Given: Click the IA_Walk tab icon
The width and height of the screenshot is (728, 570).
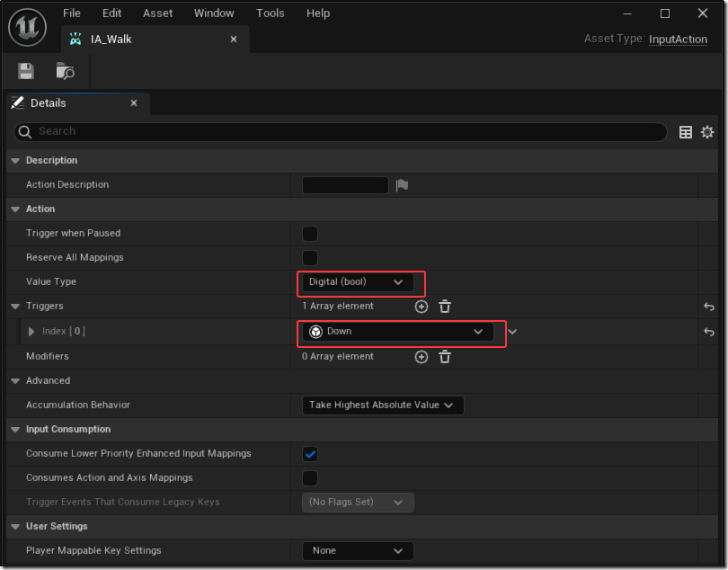Looking at the screenshot, I should pos(75,39).
